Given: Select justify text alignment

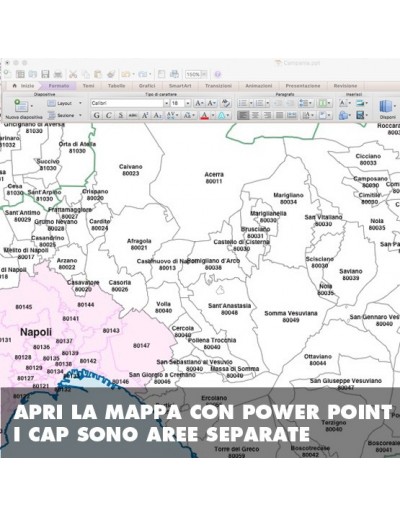Looking at the screenshot, I should 280,115.
